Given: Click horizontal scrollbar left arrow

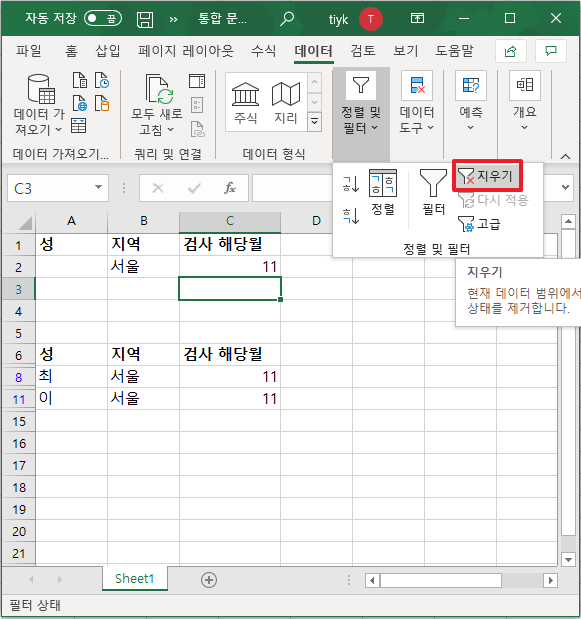Looking at the screenshot, I should pyautogui.click(x=372, y=580).
